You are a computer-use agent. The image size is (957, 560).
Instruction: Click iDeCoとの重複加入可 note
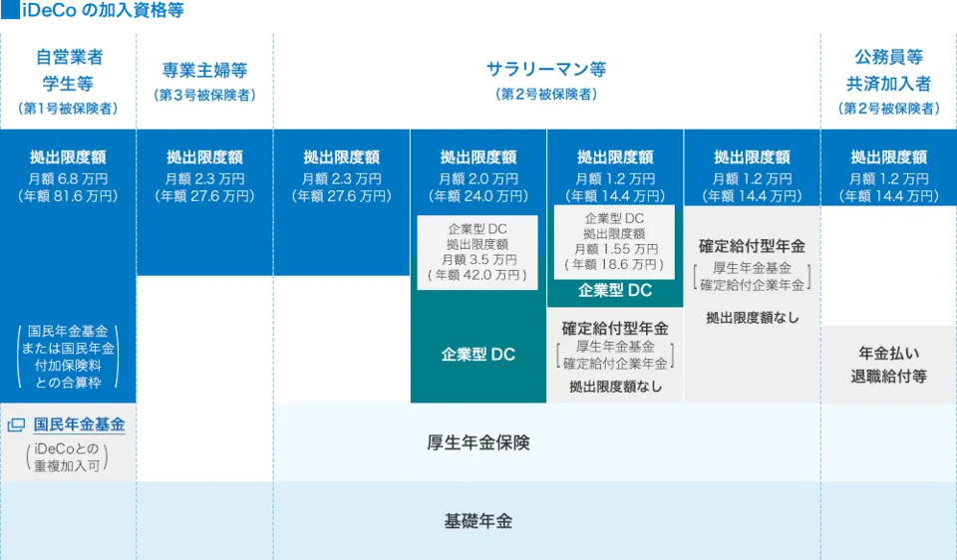pos(67,457)
